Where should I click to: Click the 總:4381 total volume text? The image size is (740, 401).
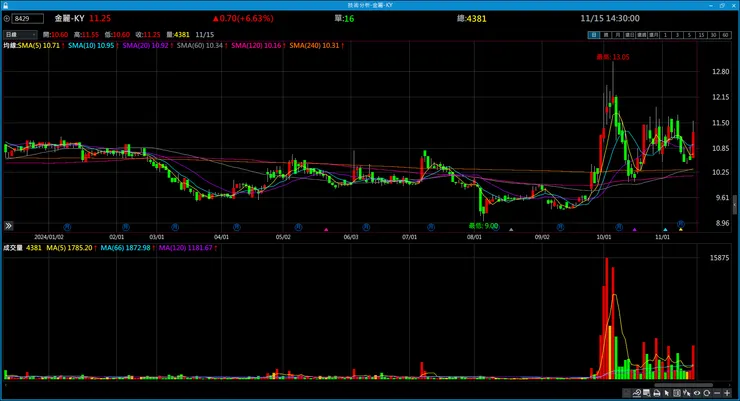(471, 18)
